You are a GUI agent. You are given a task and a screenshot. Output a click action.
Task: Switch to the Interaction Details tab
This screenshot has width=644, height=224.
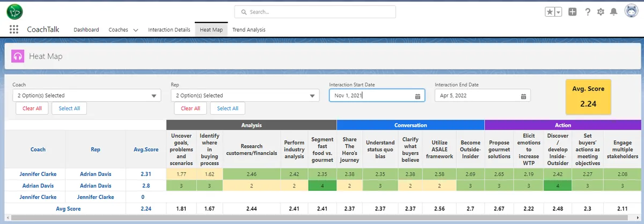point(169,29)
